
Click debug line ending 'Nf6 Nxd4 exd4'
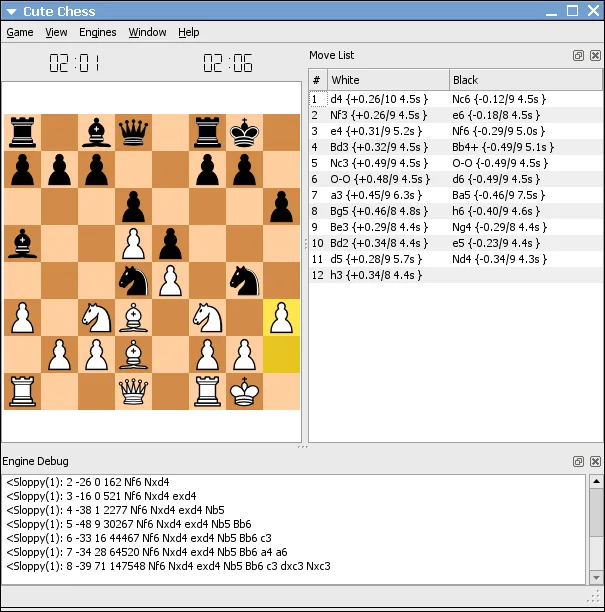pos(101,496)
